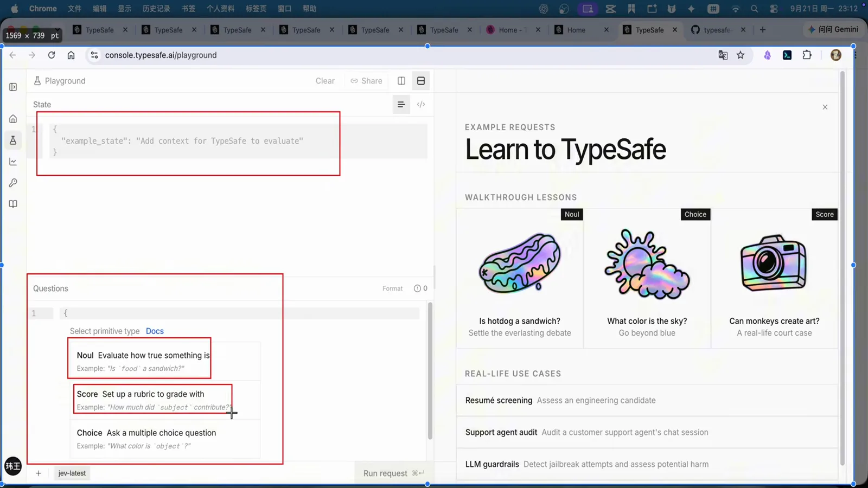Toggle the sidebar panel icon
The height and width of the screenshot is (488, 868).
[13, 87]
